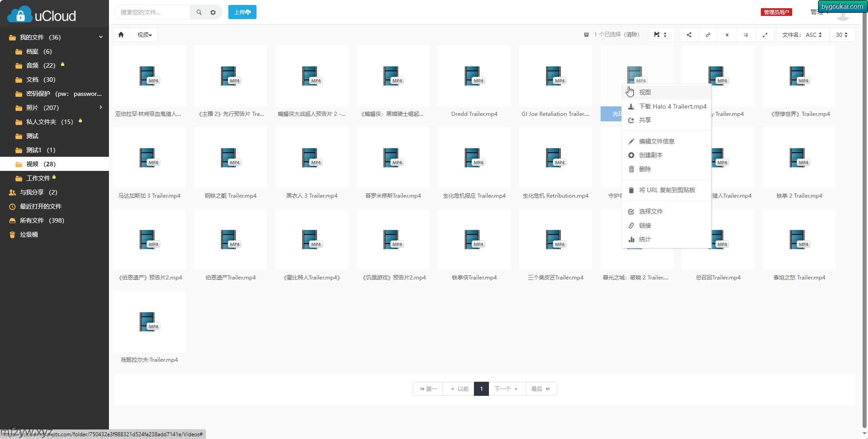868x439 pixels.
Task: Open the Trash bin in sidebar
Action: click(x=29, y=234)
